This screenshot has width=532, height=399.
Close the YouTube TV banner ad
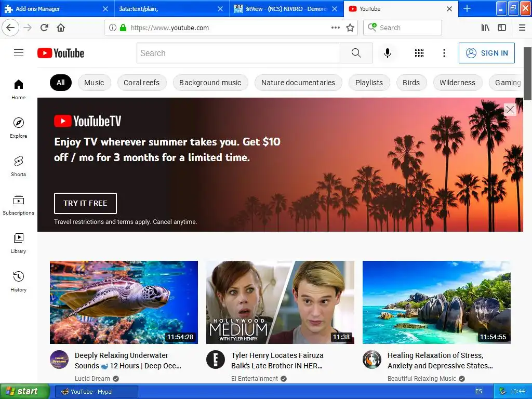point(510,110)
